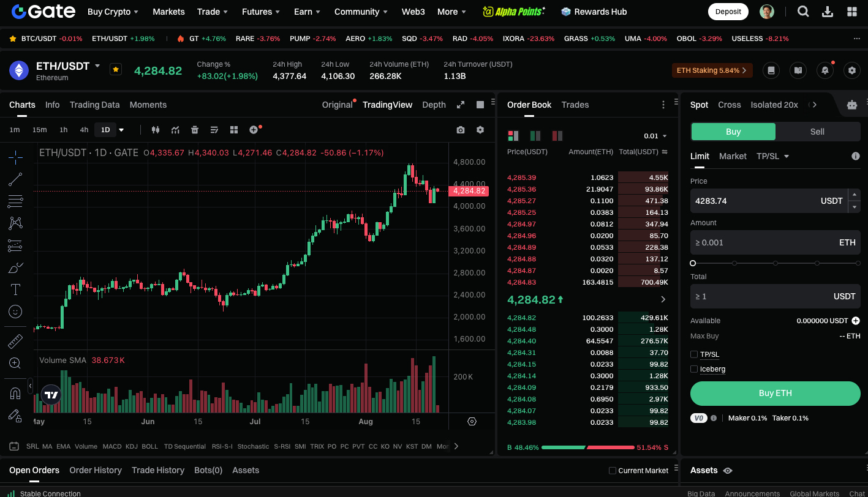This screenshot has width=868, height=497.
Task: Click the Deposit button
Action: tap(728, 12)
